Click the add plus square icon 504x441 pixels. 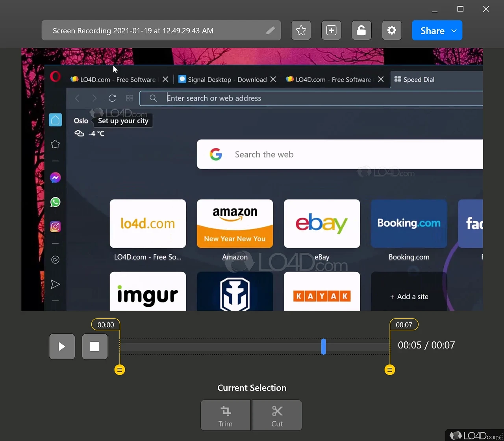click(331, 30)
